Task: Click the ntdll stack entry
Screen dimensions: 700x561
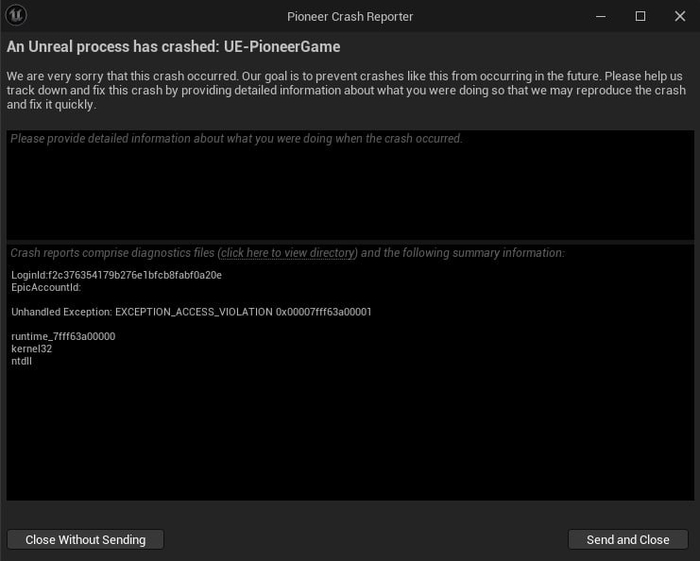Action: click(22, 361)
